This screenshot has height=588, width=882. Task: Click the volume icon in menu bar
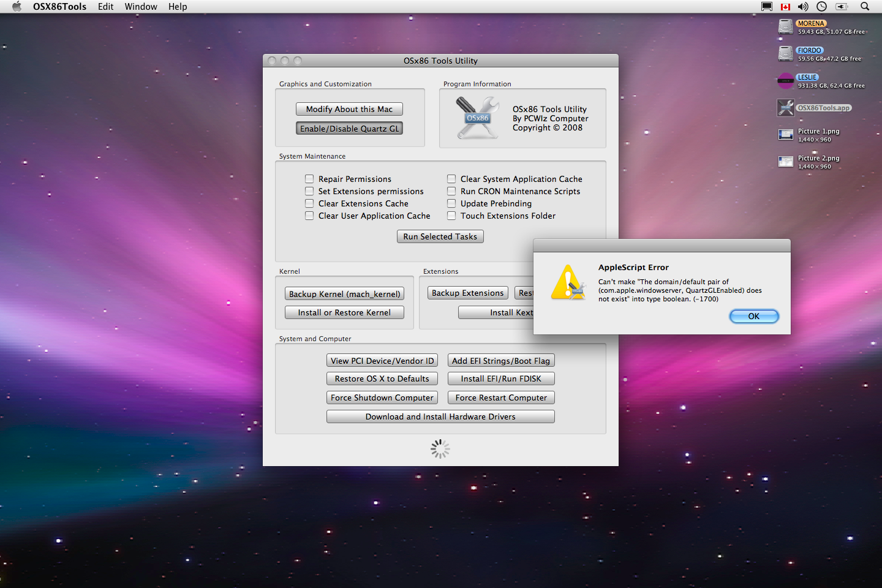point(803,7)
